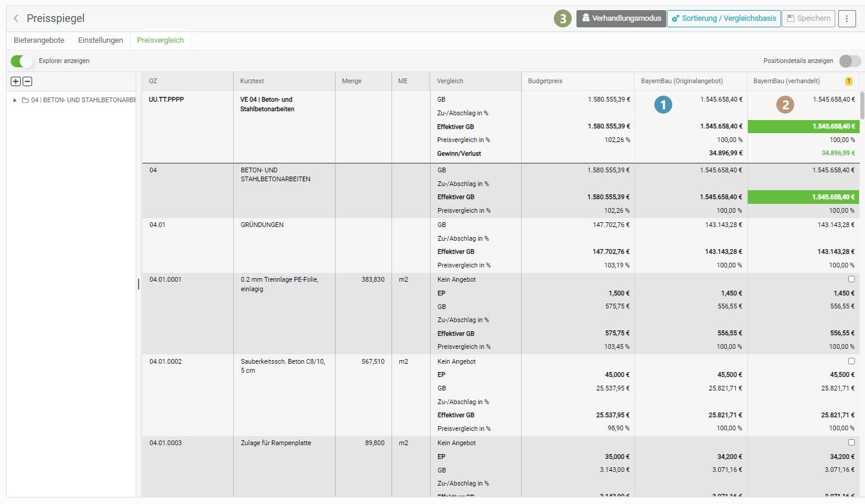Click the BayernBau (Originalangebot) column header
This screenshot has width=865, height=504.
click(691, 81)
